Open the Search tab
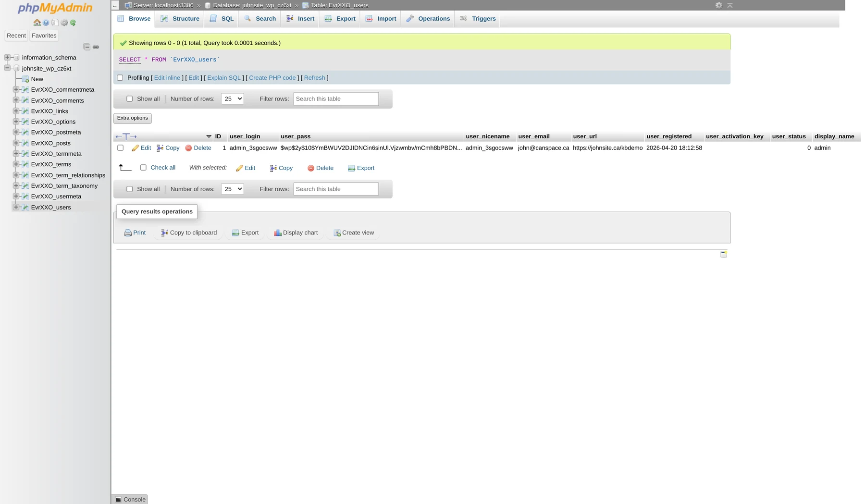The image size is (865, 504). (260, 19)
